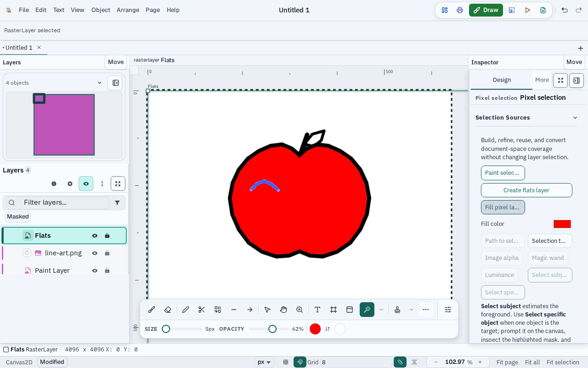Collapse the Selection Sources section

pos(575,118)
